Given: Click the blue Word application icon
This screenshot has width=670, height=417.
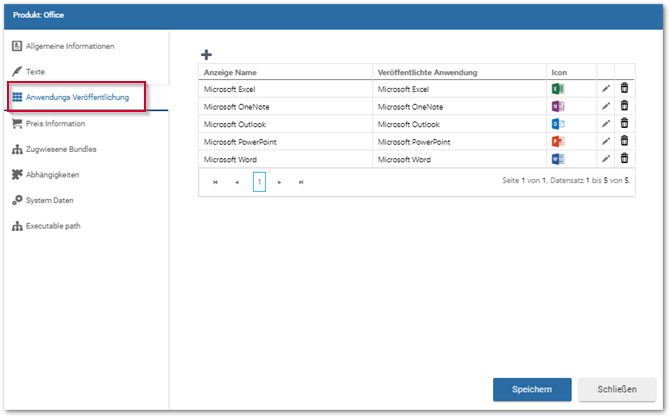Looking at the screenshot, I should [x=558, y=159].
